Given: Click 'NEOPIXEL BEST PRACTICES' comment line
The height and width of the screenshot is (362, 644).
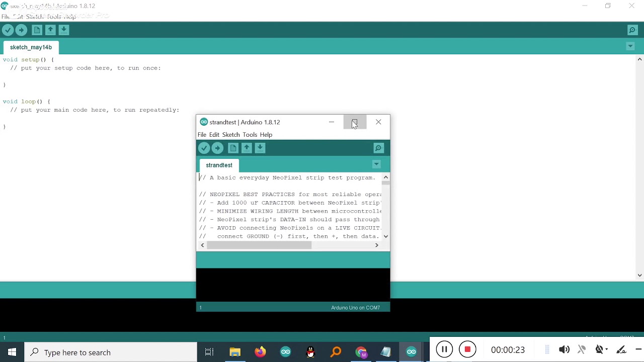Looking at the screenshot, I should [x=290, y=194].
